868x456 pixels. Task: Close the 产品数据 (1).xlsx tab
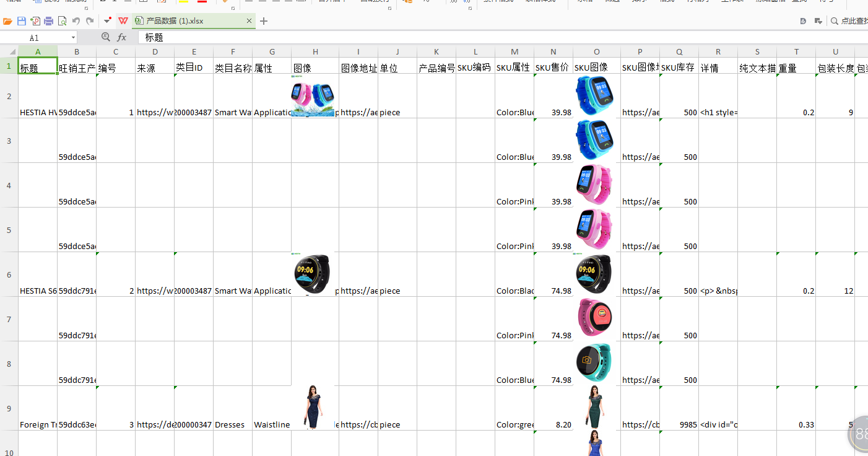tap(250, 21)
